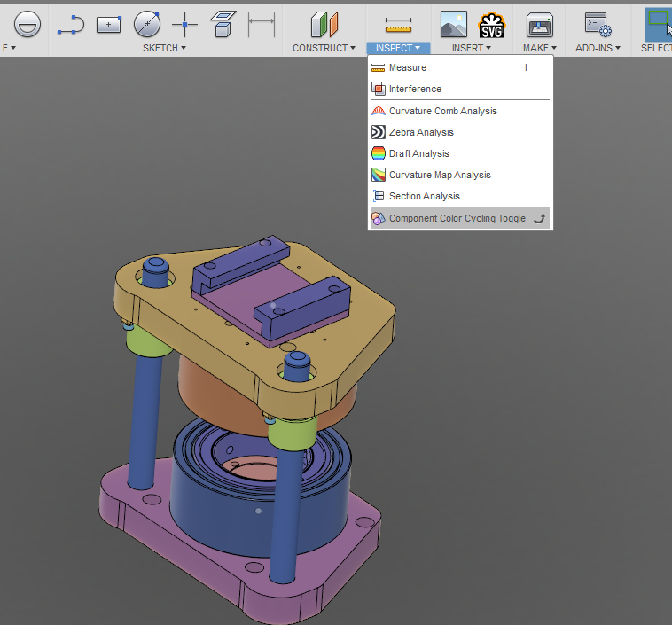Click the Construct offset plane icon
672x625 pixels.
point(324,24)
